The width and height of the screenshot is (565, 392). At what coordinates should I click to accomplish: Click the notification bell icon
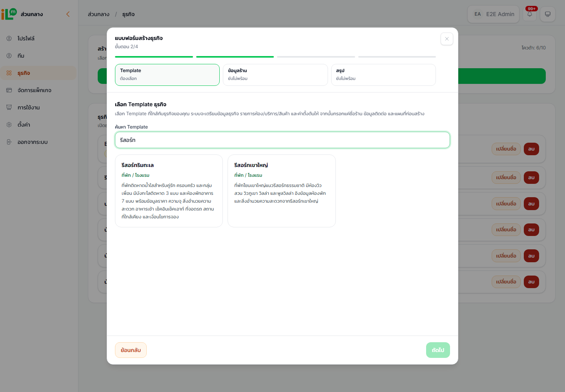click(530, 14)
